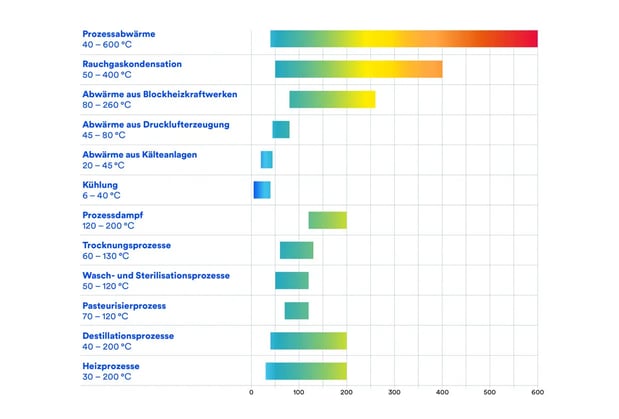Select the 0 axis tick label
This screenshot has height=419, width=619.
tap(252, 391)
